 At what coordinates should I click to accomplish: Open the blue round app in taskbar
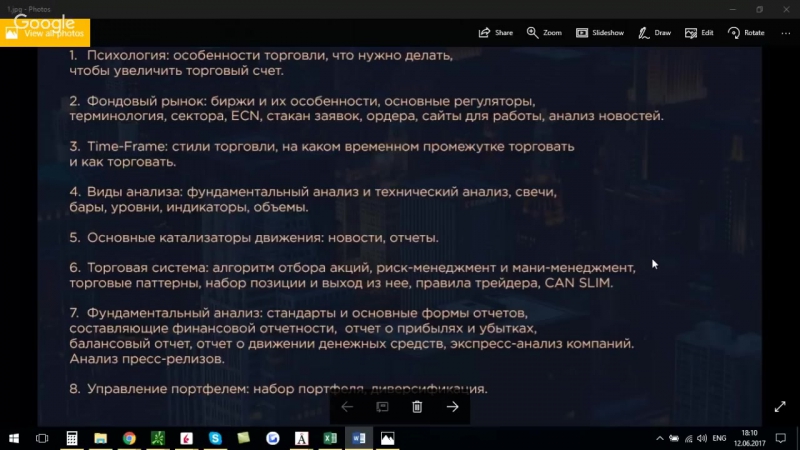(272, 438)
